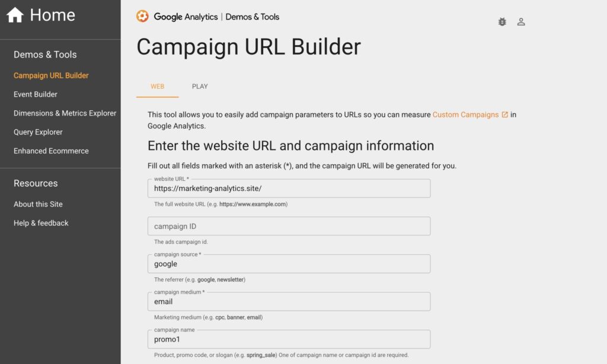Open the user account icon
The image size is (607, 364).
tap(521, 22)
